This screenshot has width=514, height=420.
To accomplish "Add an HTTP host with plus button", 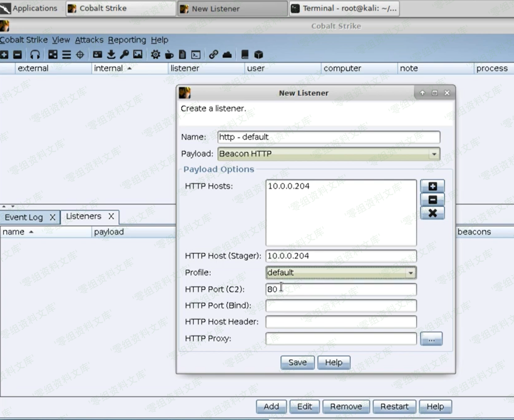I will click(432, 186).
